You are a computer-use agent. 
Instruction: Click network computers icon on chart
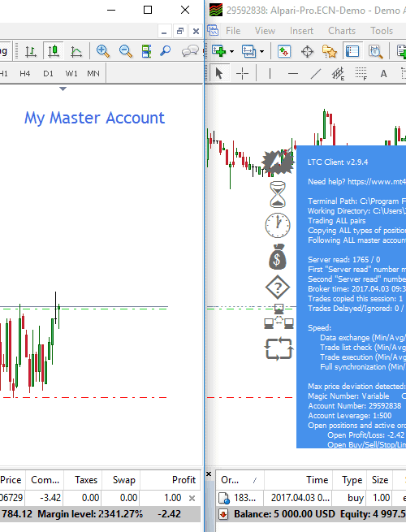click(279, 318)
